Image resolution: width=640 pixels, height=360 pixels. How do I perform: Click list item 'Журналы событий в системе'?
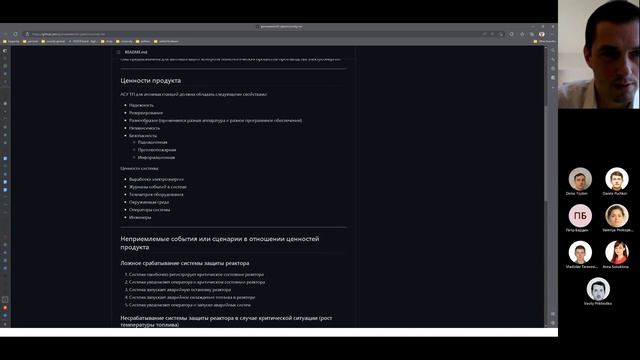click(x=158, y=187)
